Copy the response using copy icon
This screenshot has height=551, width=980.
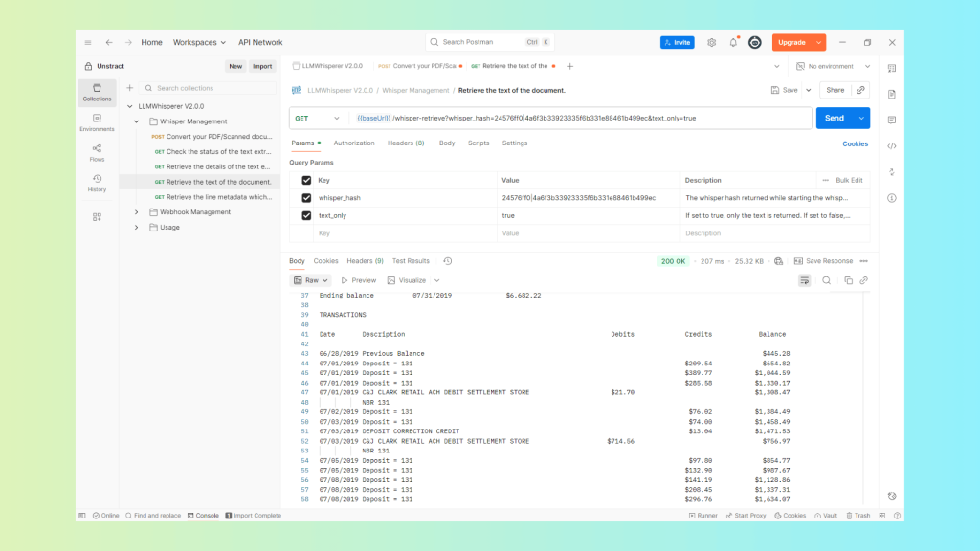pos(848,280)
